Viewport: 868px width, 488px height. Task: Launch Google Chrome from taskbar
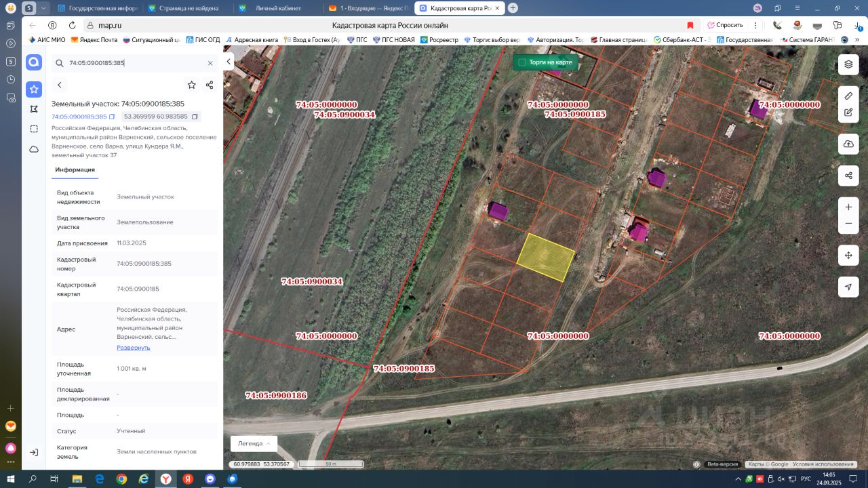[x=121, y=479]
